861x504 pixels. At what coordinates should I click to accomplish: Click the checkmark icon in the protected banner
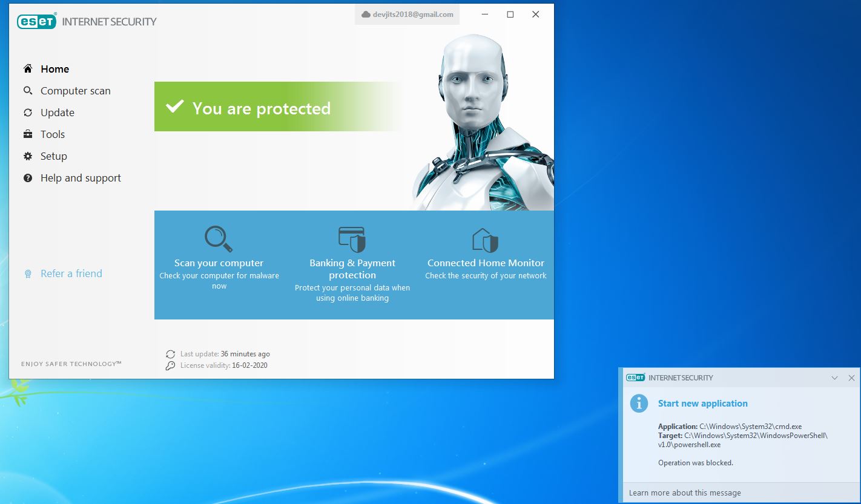(x=175, y=107)
